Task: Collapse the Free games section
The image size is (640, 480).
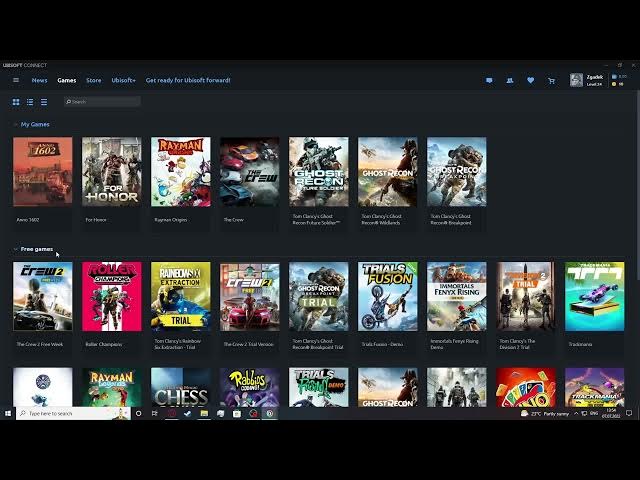Action: click(16, 249)
